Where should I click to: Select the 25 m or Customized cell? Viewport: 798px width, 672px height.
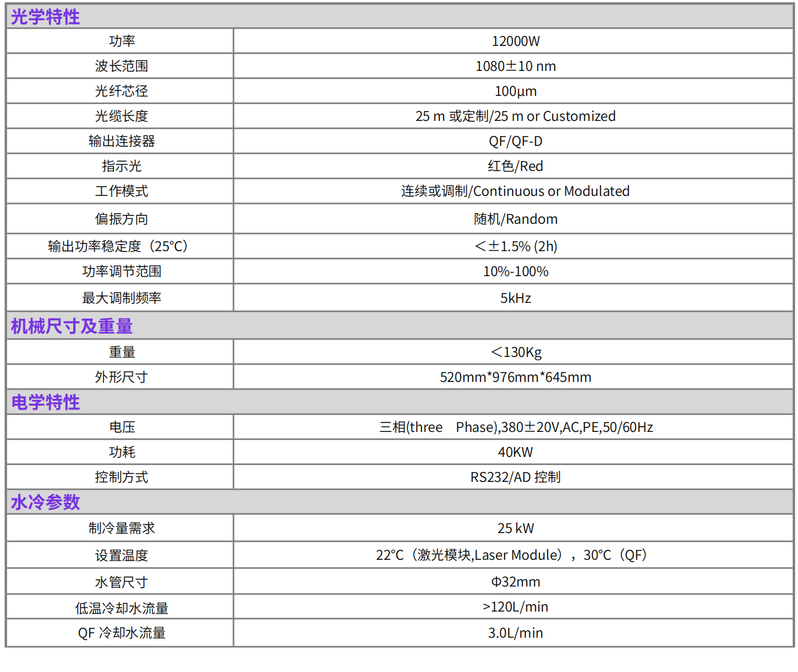[x=515, y=116]
